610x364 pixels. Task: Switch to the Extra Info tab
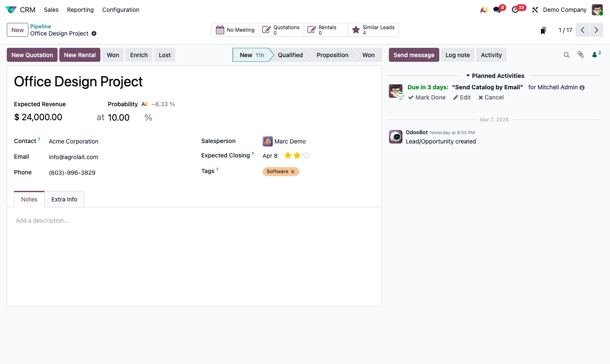click(x=64, y=199)
